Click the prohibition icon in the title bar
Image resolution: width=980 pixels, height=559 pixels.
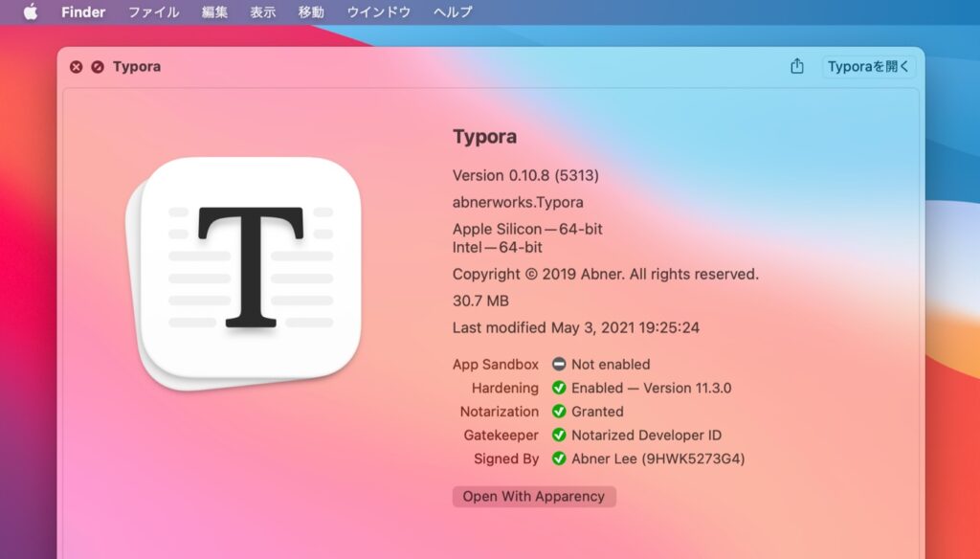[x=99, y=66]
